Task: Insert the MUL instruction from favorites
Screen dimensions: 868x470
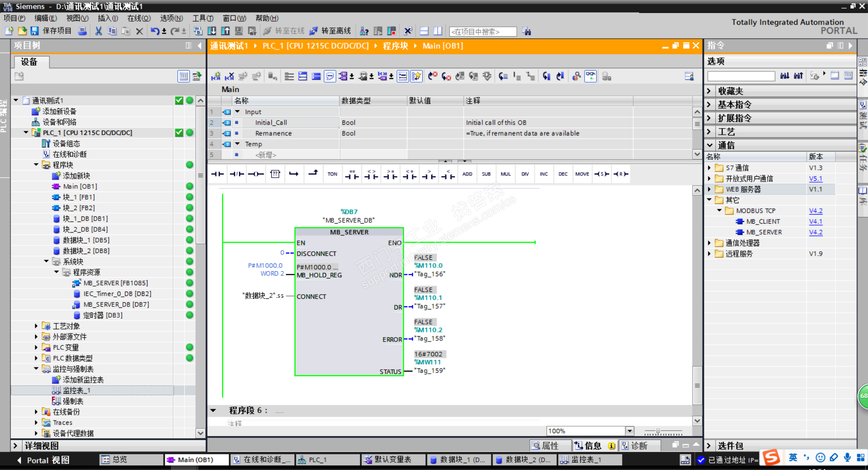Action: [505, 174]
